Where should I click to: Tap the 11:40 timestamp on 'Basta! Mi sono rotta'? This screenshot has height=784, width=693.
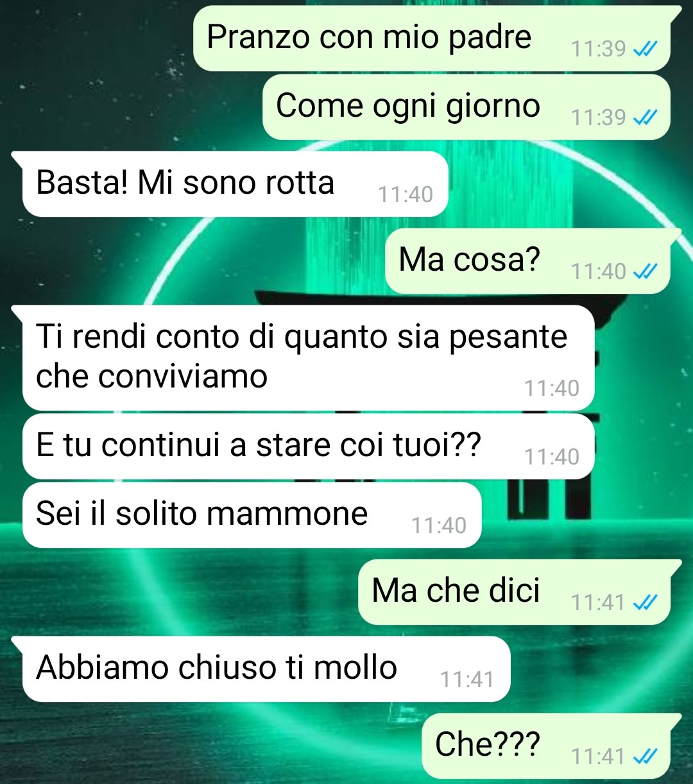click(406, 194)
